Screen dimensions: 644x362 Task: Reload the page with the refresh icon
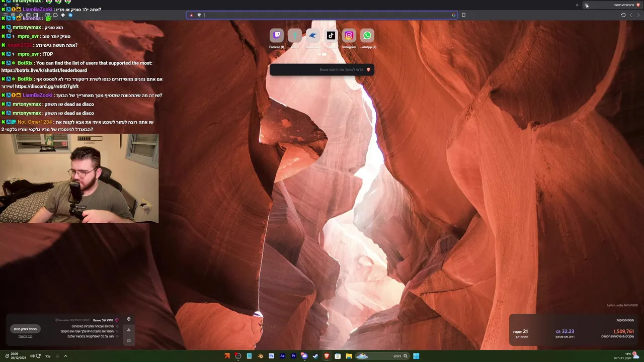point(623,15)
